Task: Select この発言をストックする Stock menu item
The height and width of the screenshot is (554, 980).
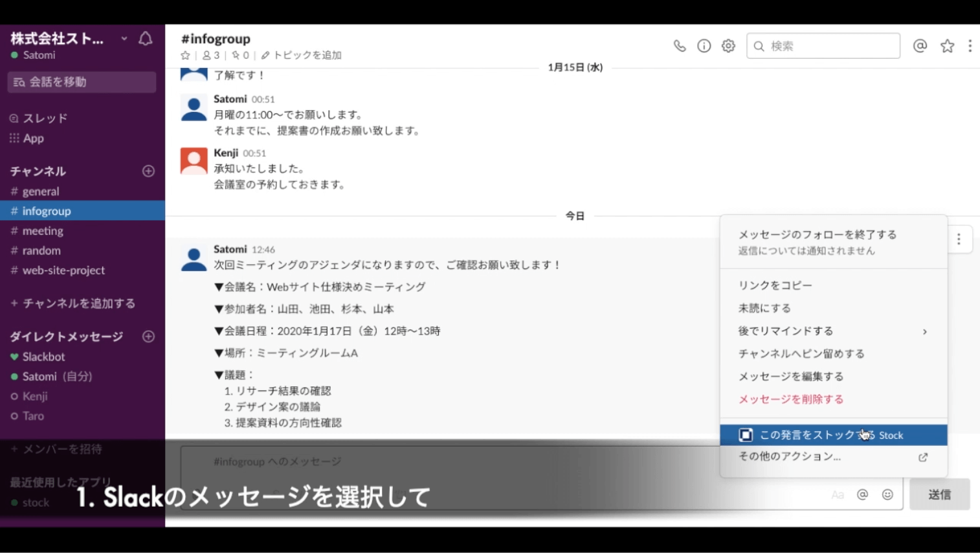Action: pos(832,436)
